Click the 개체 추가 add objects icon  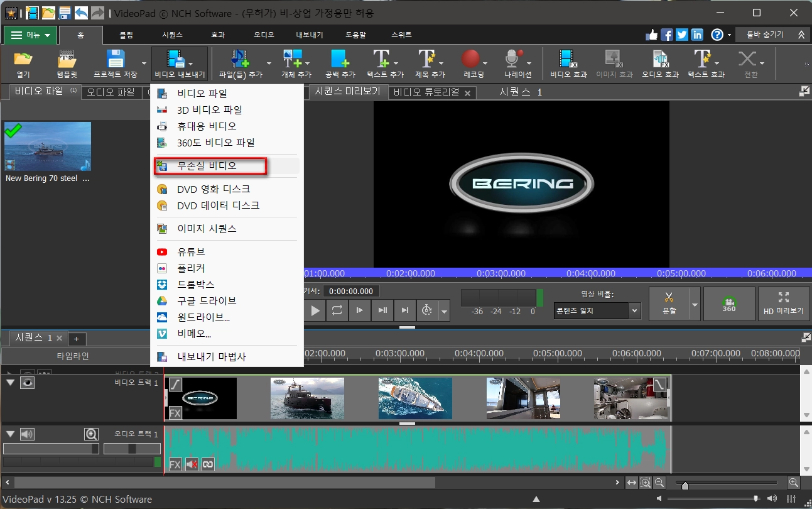click(x=296, y=64)
